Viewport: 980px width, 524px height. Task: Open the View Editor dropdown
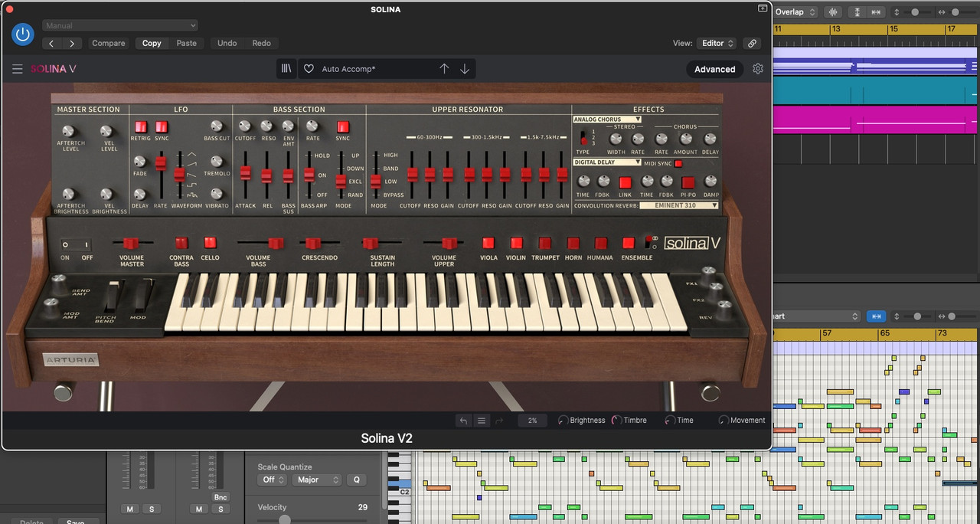pyautogui.click(x=717, y=44)
